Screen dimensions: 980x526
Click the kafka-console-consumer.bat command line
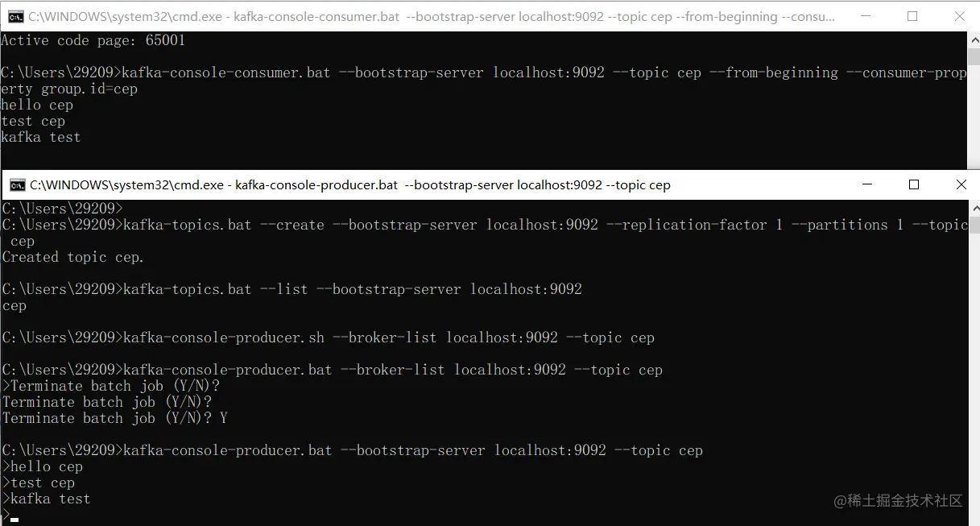[483, 72]
